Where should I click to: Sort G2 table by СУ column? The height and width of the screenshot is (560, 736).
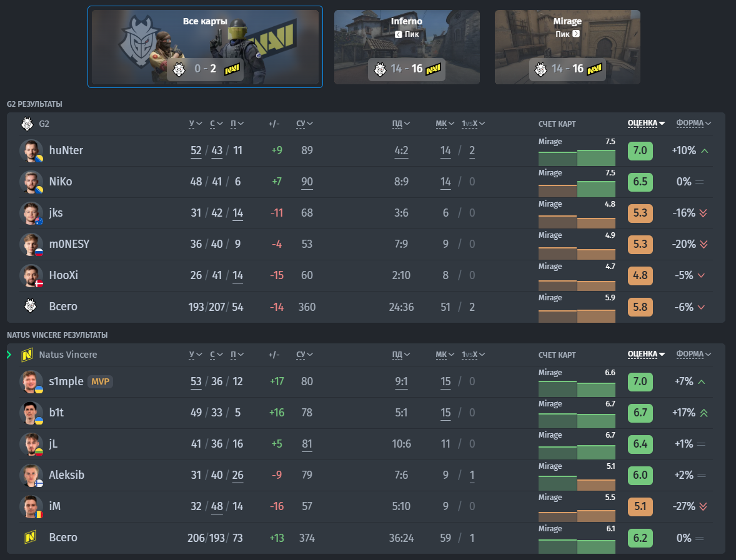pyautogui.click(x=305, y=124)
